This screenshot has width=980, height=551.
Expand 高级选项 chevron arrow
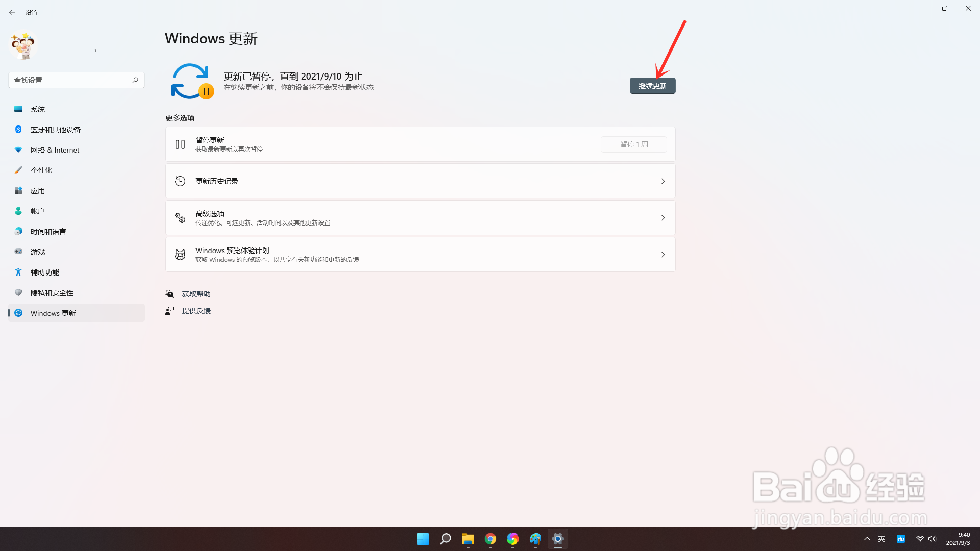663,218
